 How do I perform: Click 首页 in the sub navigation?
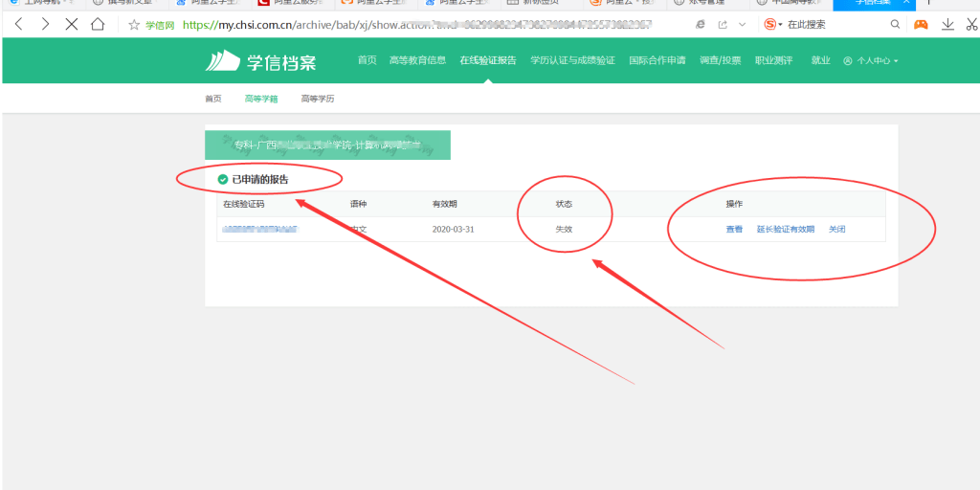click(x=213, y=99)
